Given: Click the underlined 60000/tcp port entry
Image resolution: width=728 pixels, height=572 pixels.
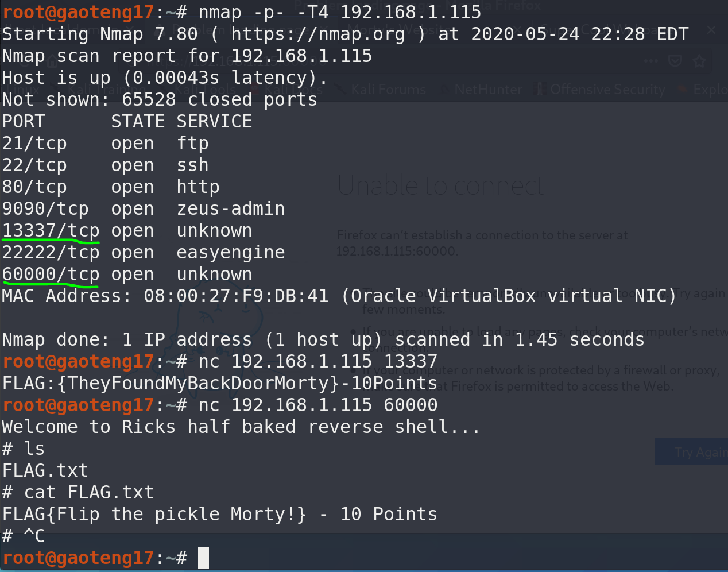Looking at the screenshot, I should click(51, 275).
